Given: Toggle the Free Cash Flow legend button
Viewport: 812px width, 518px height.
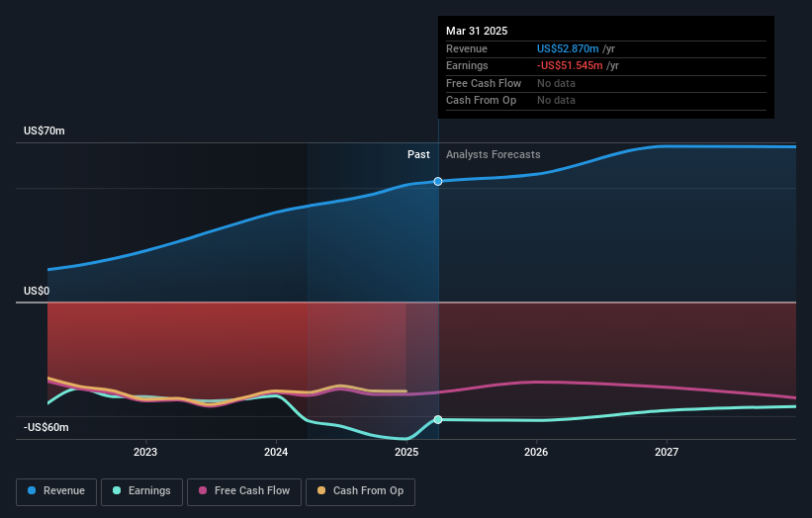Looking at the screenshot, I should (244, 491).
